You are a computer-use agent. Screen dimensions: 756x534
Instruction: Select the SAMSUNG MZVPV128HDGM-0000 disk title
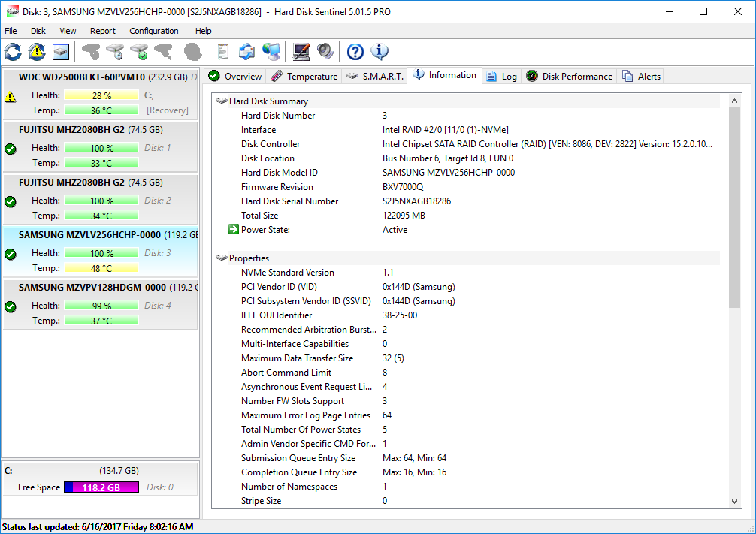click(x=108, y=287)
